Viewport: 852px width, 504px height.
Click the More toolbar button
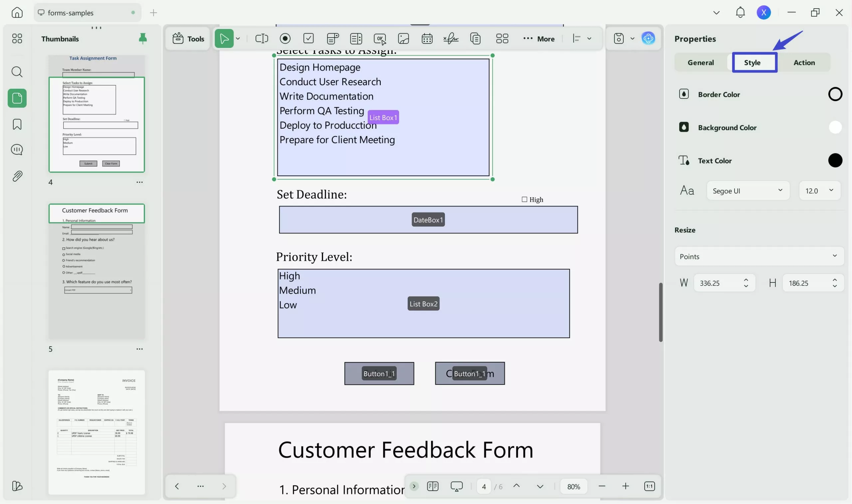click(539, 38)
